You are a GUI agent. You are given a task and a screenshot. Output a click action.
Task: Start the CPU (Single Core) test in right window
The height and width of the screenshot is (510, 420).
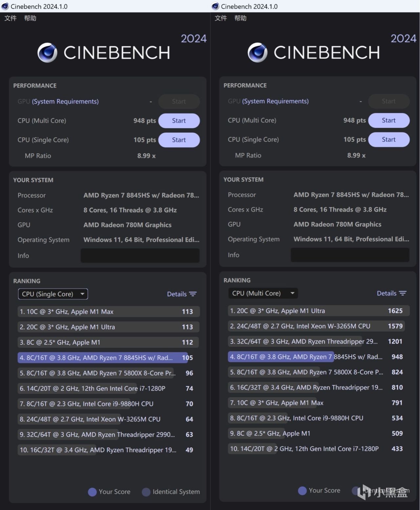[389, 140]
